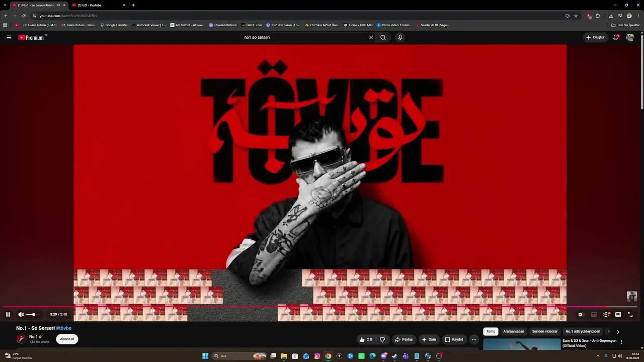
Task: Open the Chrome three-dot menu
Action: point(638,16)
